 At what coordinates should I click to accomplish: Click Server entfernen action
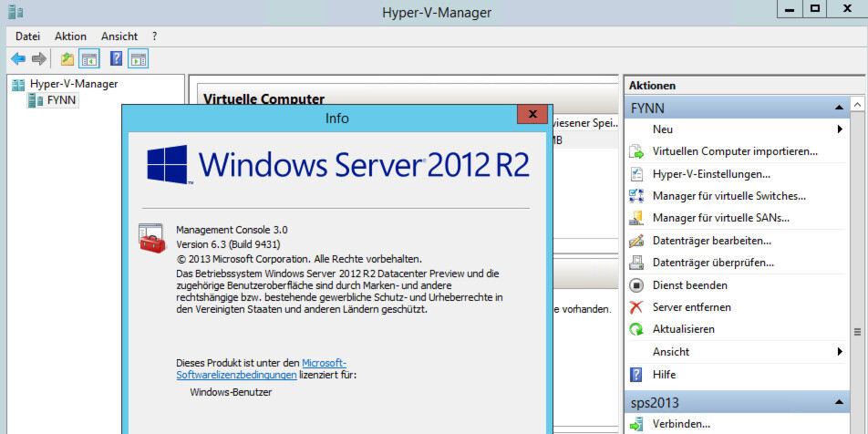[692, 306]
